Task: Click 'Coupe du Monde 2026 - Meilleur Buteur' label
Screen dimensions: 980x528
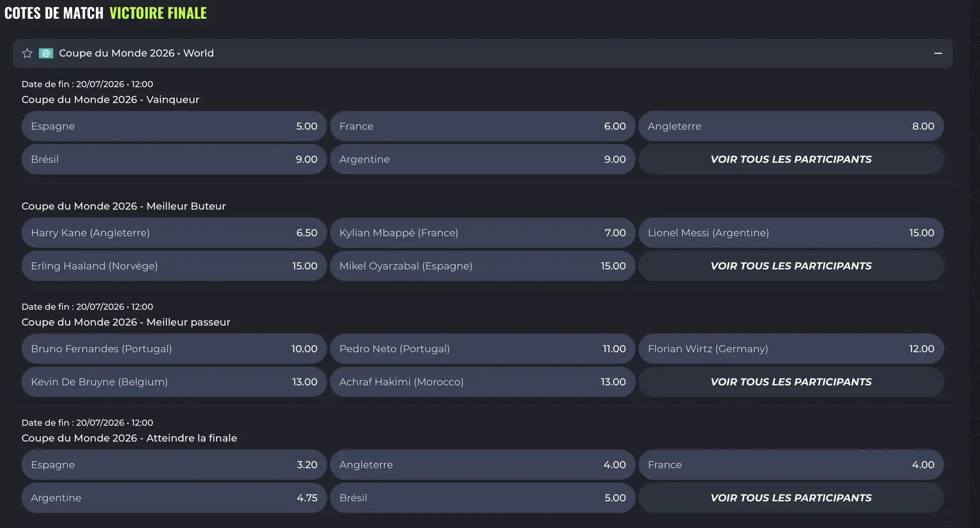Action: (124, 206)
